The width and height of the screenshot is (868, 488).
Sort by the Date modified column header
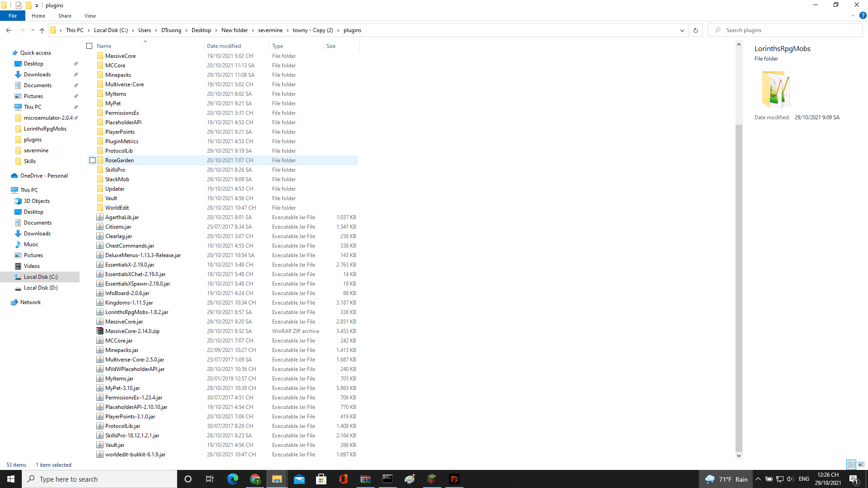pos(224,46)
